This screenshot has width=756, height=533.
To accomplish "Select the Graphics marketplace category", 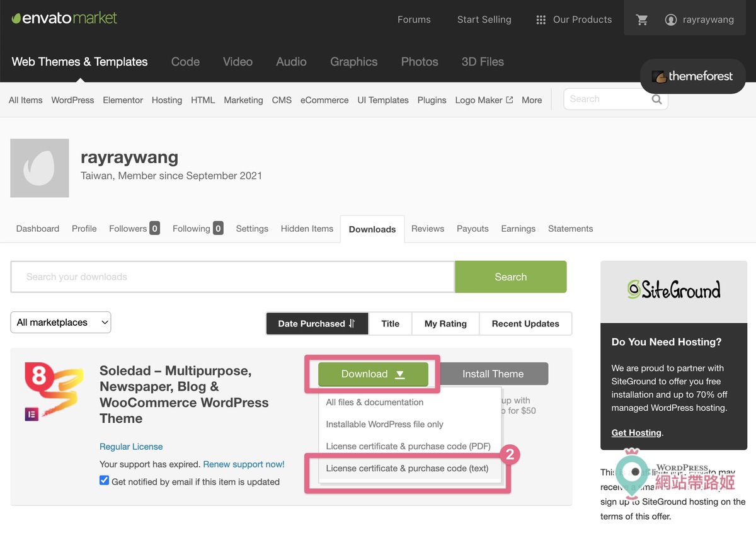I will coord(354,62).
